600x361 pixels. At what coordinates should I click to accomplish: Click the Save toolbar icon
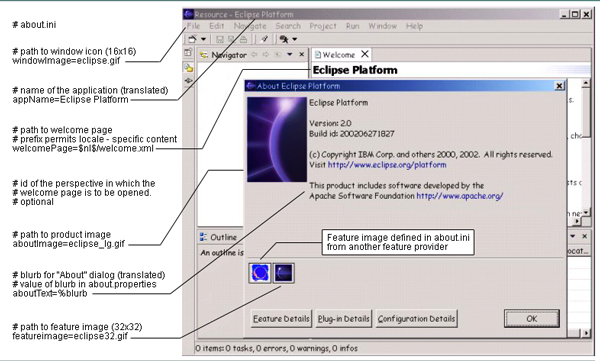coord(220,39)
